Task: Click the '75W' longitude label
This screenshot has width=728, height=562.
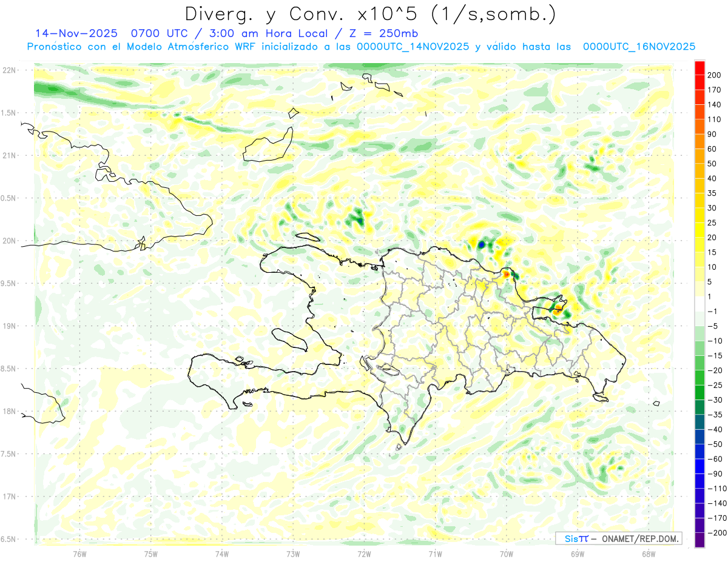Action: click(151, 554)
